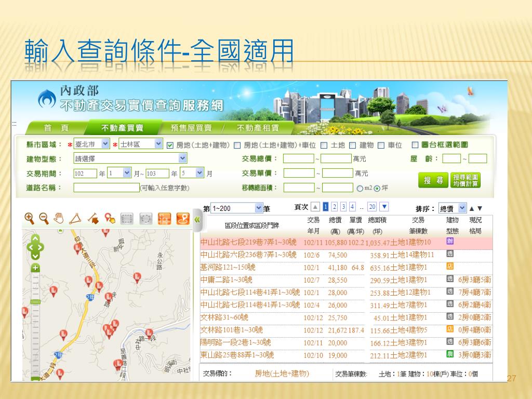532x399 pixels.
Task: Open 中山北路七段219巷7弄1~30號 record
Action: (248, 242)
